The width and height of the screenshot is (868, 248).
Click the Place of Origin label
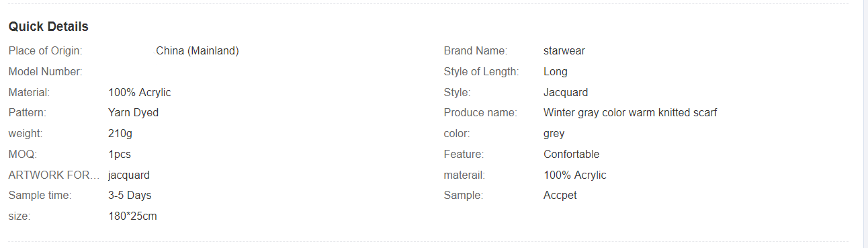(45, 51)
